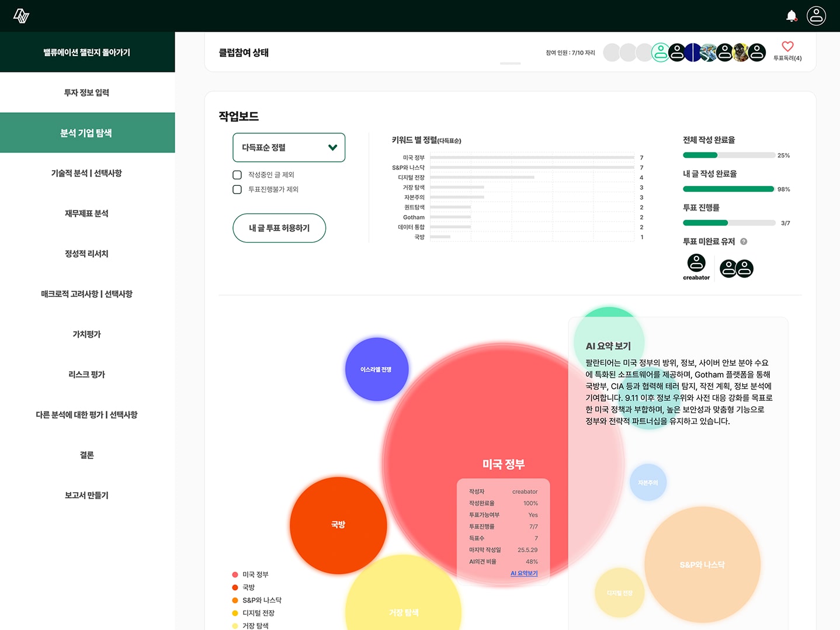Click the creabator user avatar
The image size is (840, 630).
click(696, 263)
